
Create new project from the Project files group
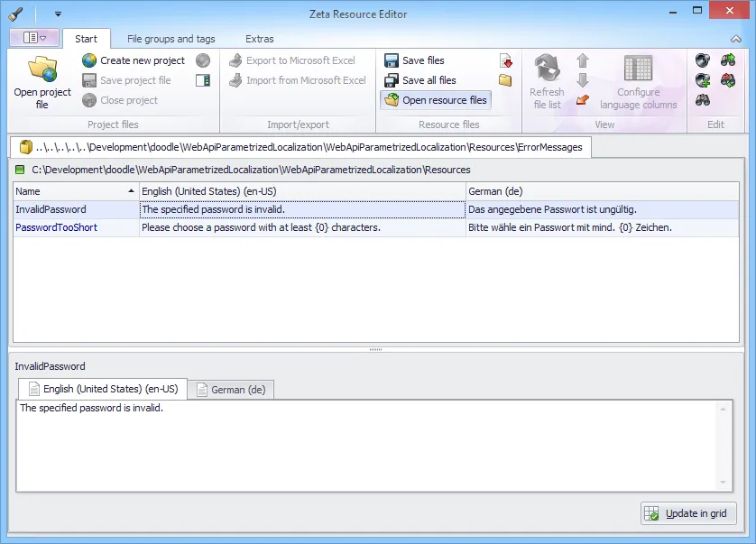144,60
